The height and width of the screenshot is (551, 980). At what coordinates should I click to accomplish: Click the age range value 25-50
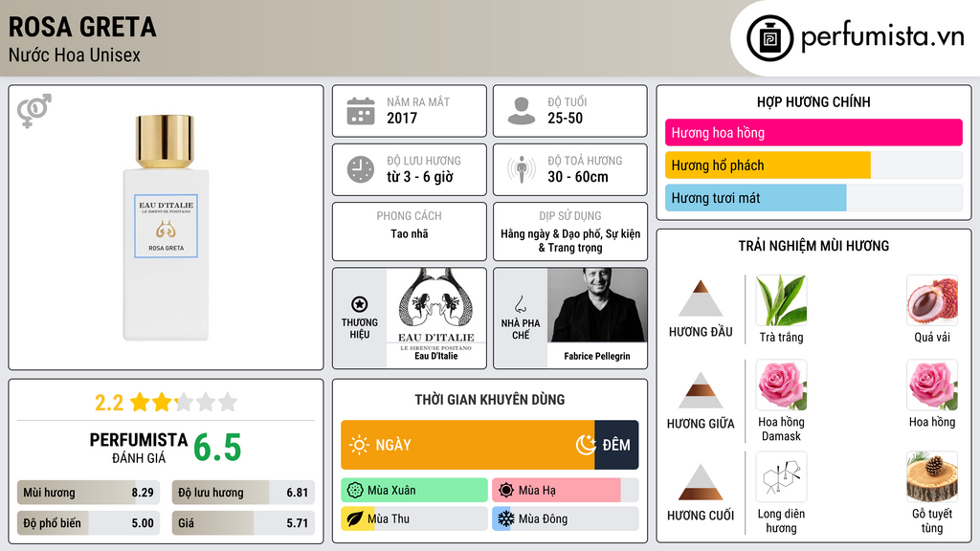coord(565,118)
